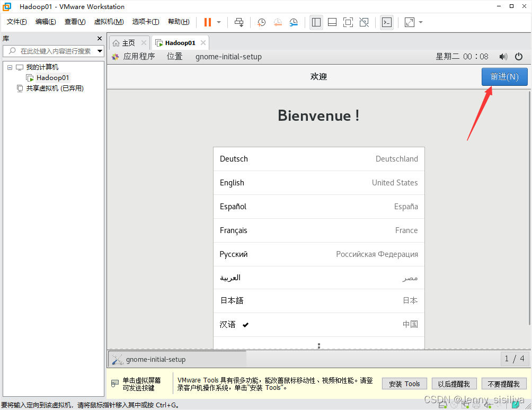This screenshot has height=410, width=532.
Task: Select Hadoop01 in the library tree
Action: coord(52,78)
